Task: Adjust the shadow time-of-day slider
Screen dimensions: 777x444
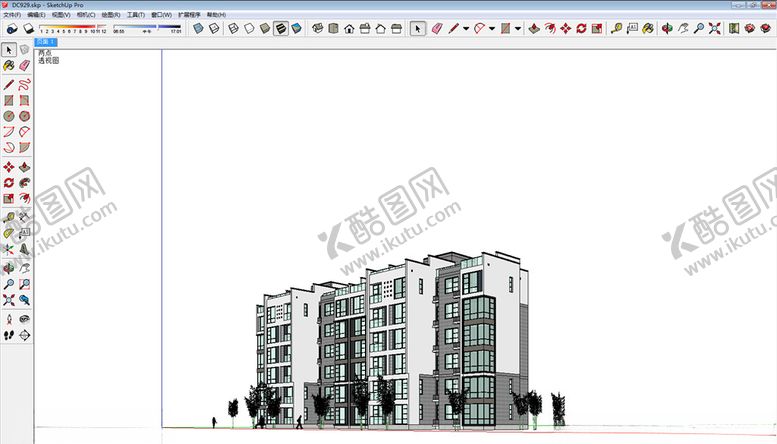Action: pyautogui.click(x=148, y=27)
